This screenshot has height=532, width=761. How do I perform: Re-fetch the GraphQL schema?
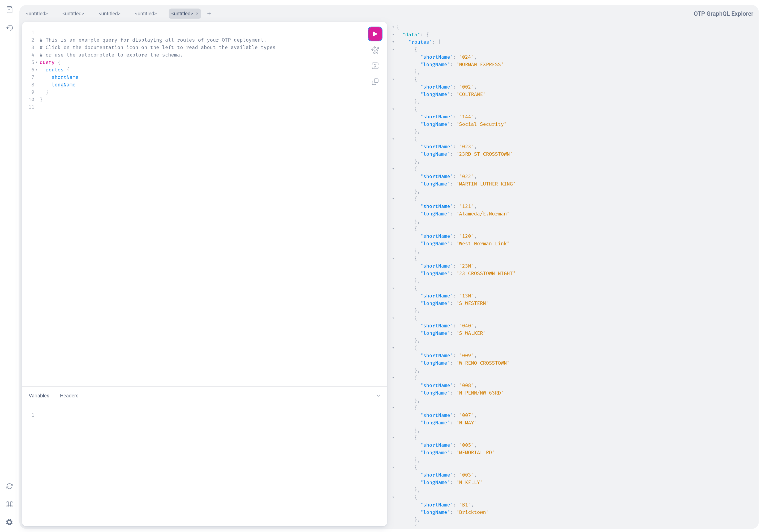[9, 486]
